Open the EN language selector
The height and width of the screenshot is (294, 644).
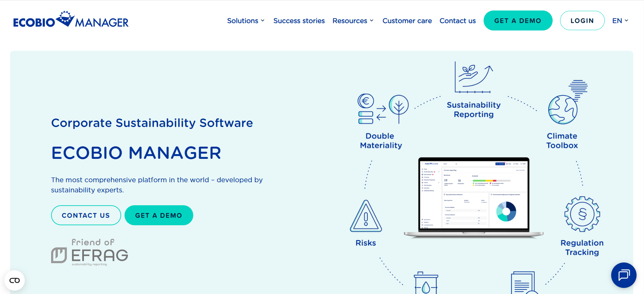click(x=620, y=21)
